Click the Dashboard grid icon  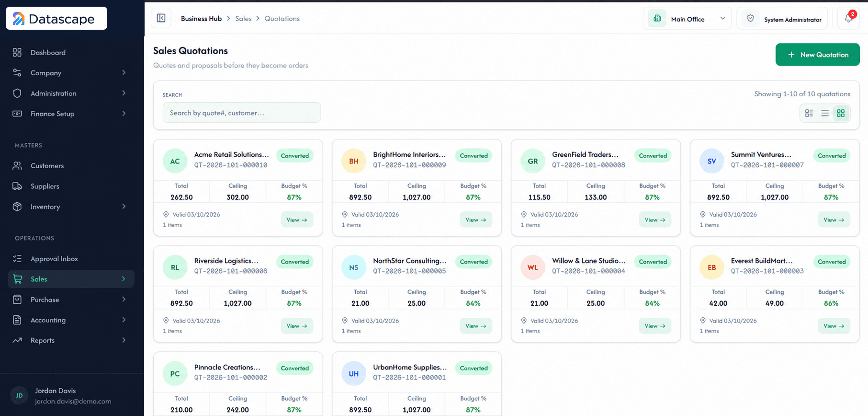[x=17, y=52]
